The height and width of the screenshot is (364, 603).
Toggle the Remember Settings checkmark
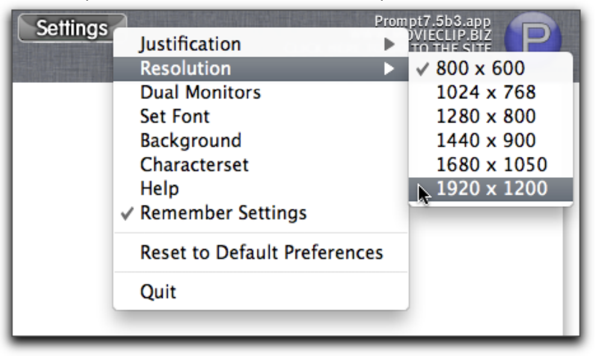pyautogui.click(x=223, y=213)
